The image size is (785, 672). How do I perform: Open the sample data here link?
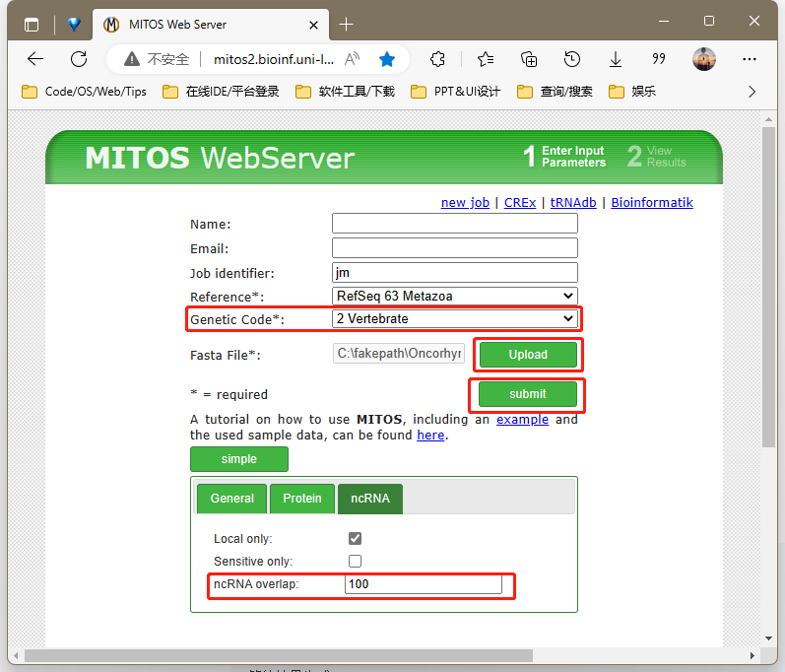(x=430, y=436)
